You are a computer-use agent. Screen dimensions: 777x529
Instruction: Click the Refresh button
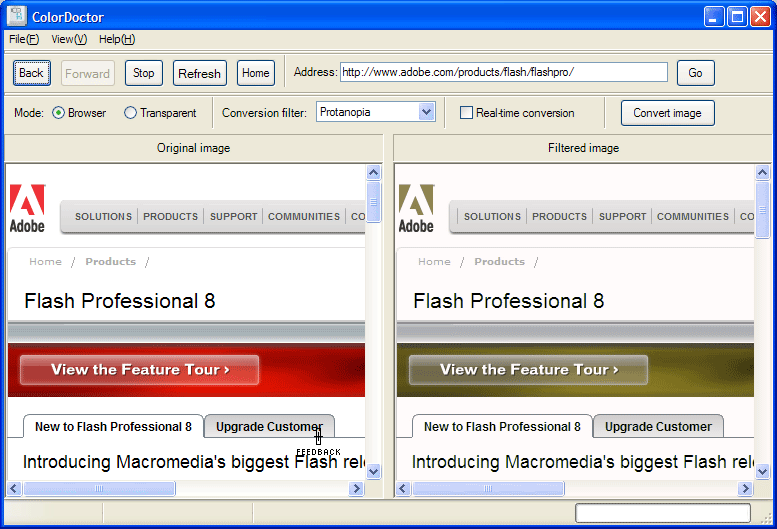200,73
